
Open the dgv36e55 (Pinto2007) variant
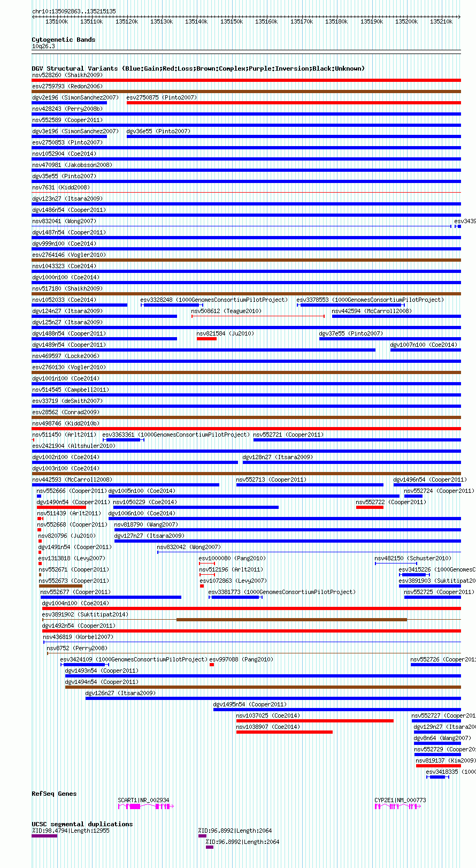pyautogui.click(x=158, y=131)
